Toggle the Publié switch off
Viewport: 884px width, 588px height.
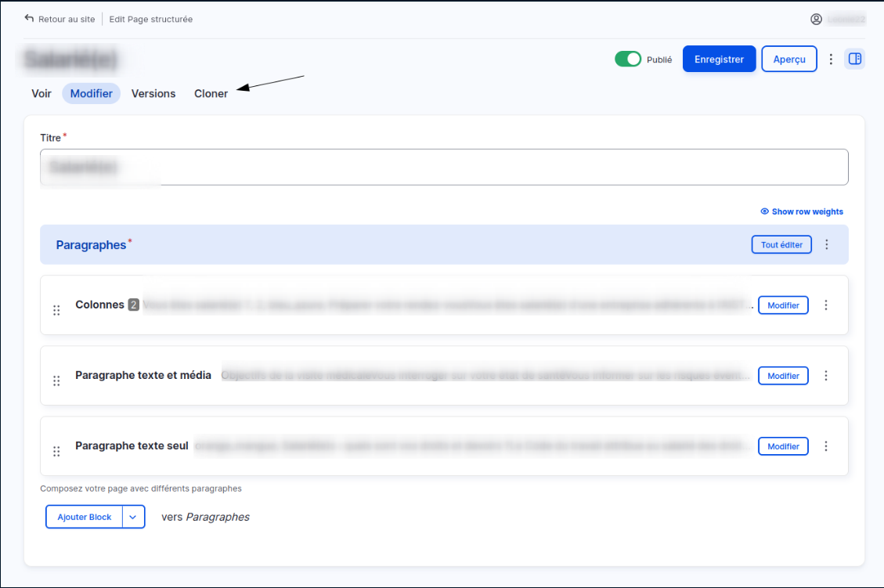tap(627, 59)
